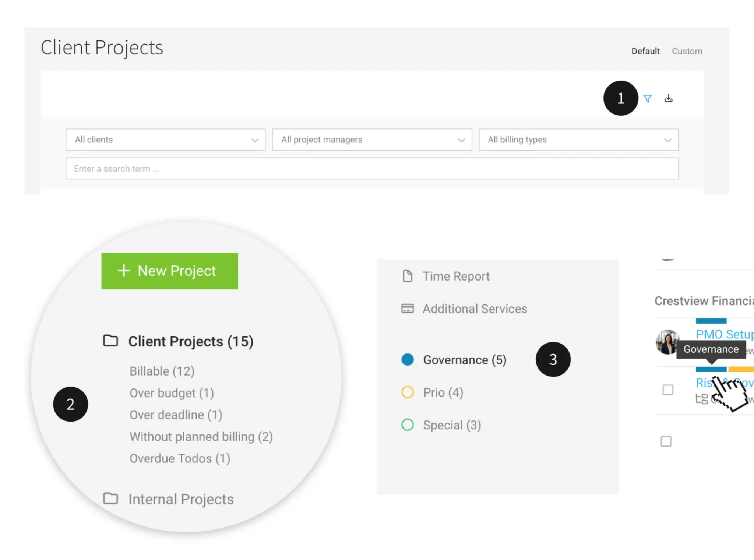Click the Additional Services card icon
754x560 pixels.
click(407, 308)
